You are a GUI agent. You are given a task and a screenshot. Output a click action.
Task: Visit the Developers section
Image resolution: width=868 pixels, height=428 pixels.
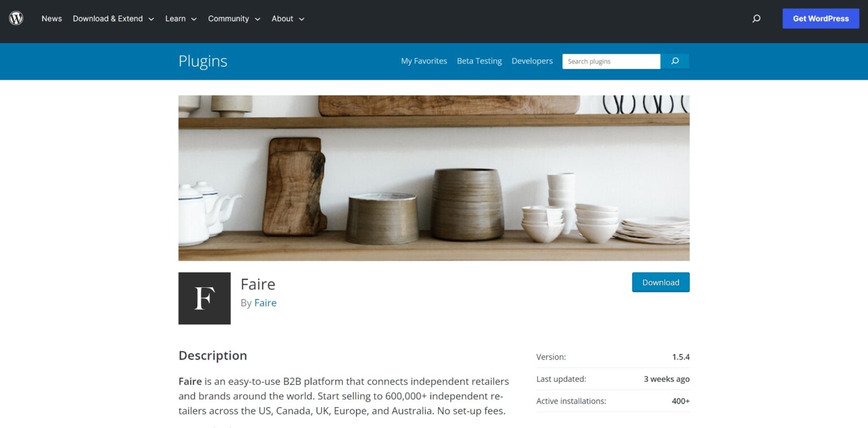[x=532, y=61]
